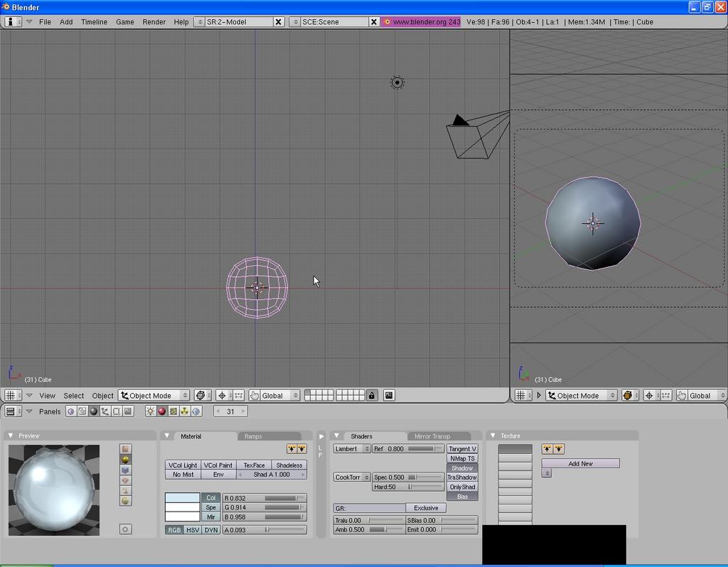Screen dimensions: 728x567
Task: Adjust the Ref 0.800 reflectivity slider
Action: 408,448
